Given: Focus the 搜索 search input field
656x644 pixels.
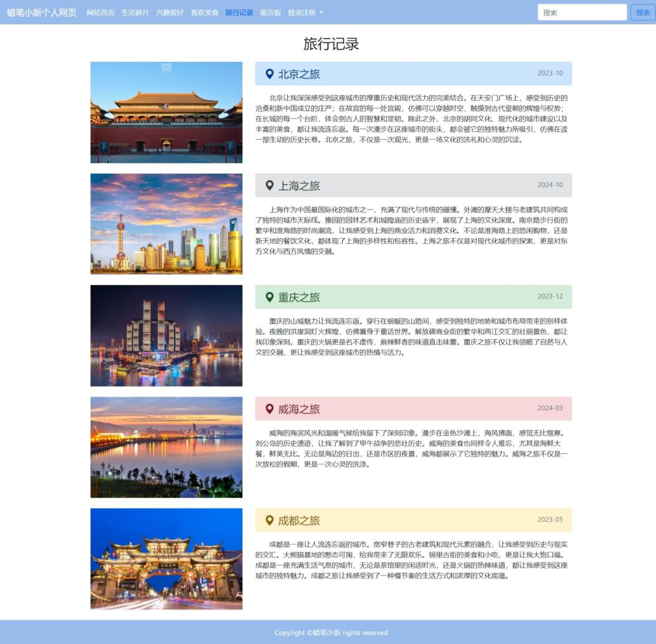Looking at the screenshot, I should [x=582, y=12].
